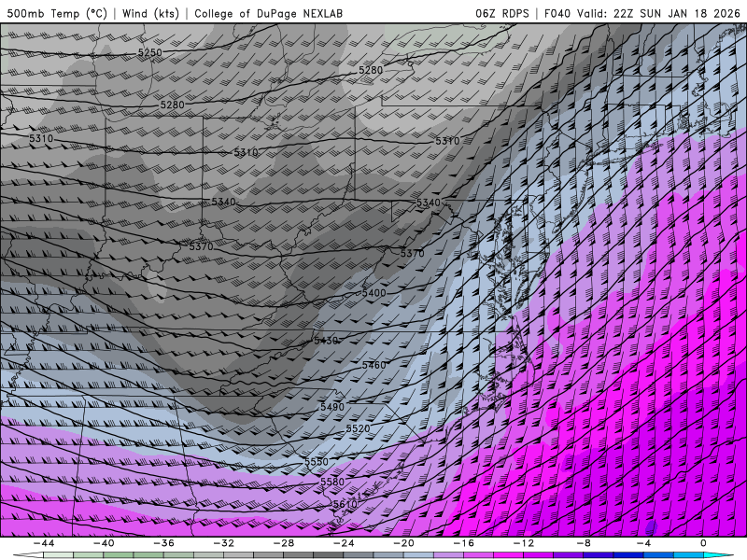Select the 5610 height contour label
This screenshot has width=747, height=560.
[x=345, y=504]
